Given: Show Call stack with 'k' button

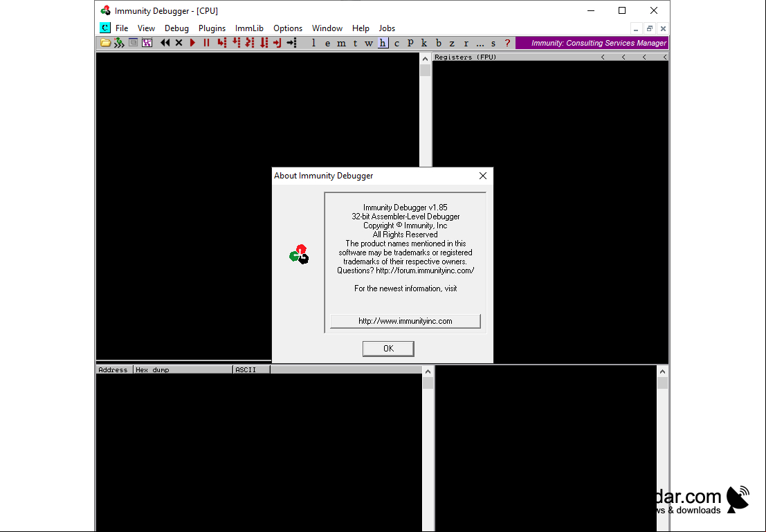Looking at the screenshot, I should [x=424, y=43].
